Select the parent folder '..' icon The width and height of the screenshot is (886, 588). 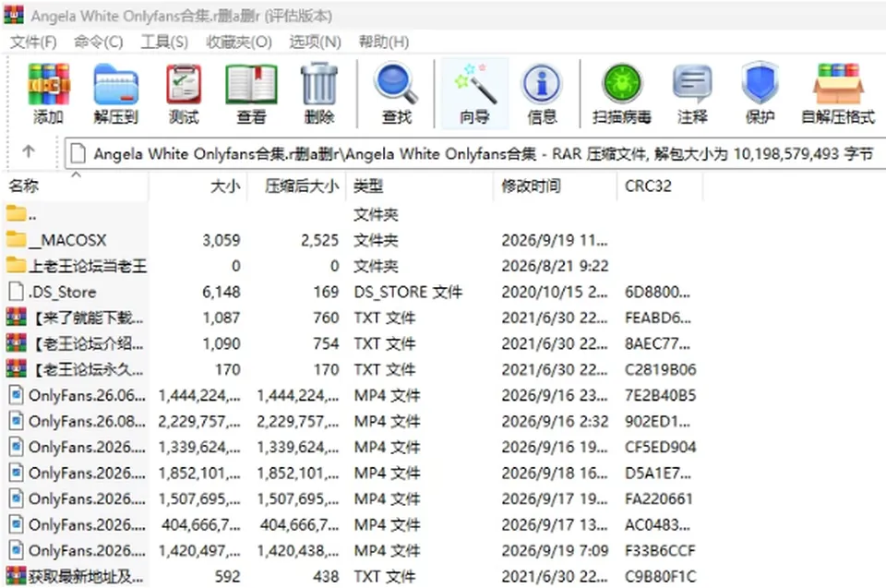[17, 214]
